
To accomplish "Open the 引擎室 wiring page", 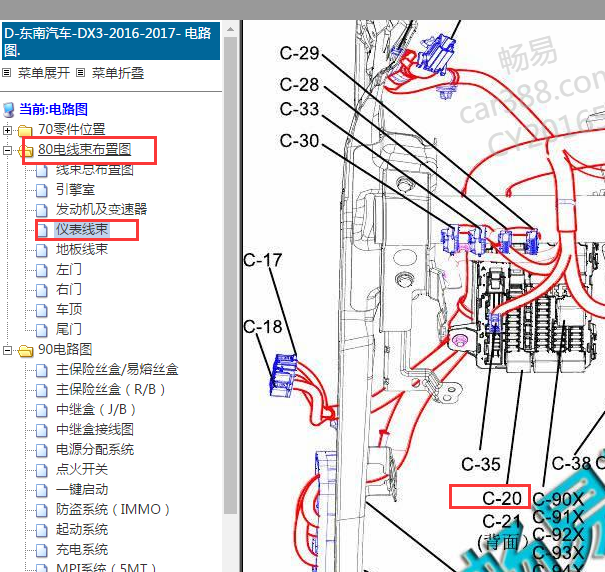I will (75, 190).
